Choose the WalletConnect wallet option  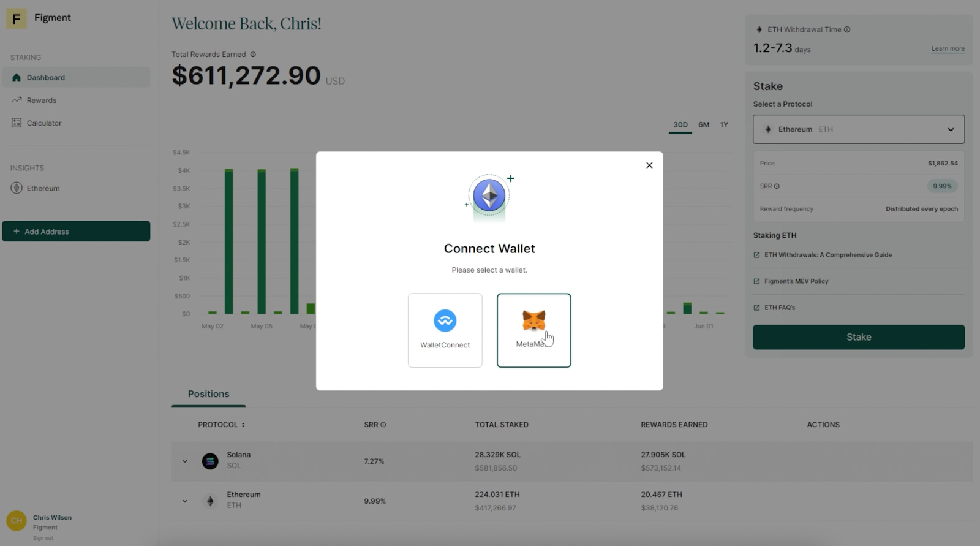(x=445, y=330)
